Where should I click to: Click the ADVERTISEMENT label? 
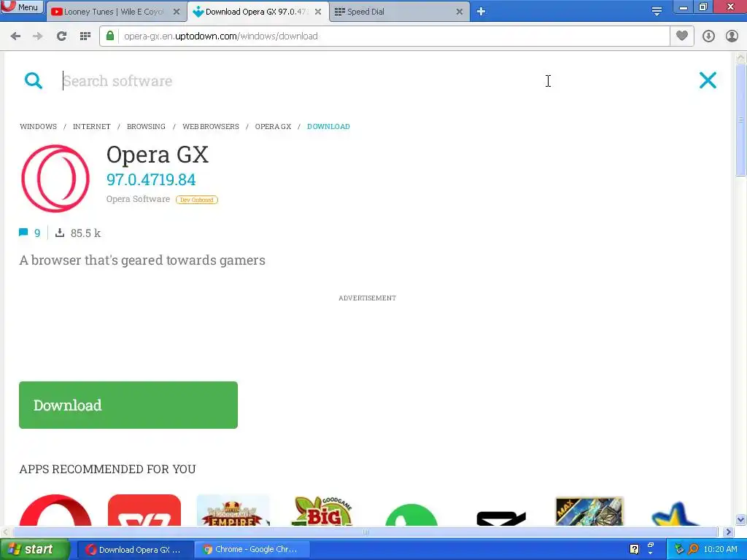point(368,298)
